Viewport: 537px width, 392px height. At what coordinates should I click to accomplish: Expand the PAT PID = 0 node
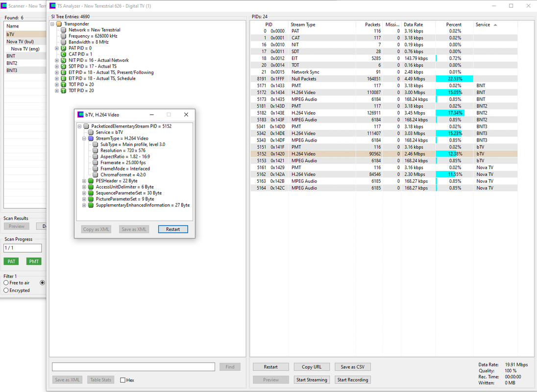click(x=57, y=49)
